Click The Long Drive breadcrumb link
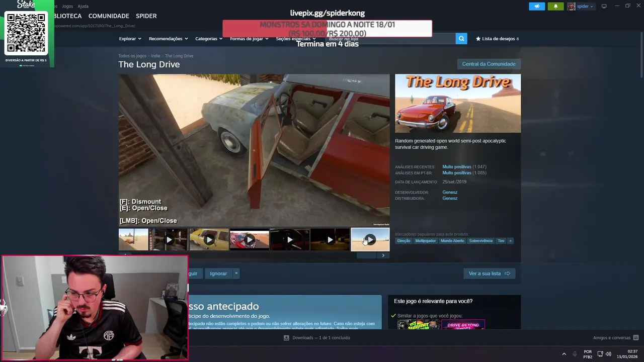Image resolution: width=644 pixels, height=362 pixels. coord(179,56)
